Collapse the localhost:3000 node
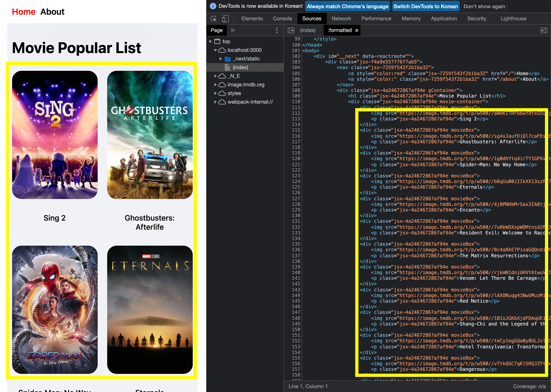Viewport: 551px width, 392px height. coord(215,50)
